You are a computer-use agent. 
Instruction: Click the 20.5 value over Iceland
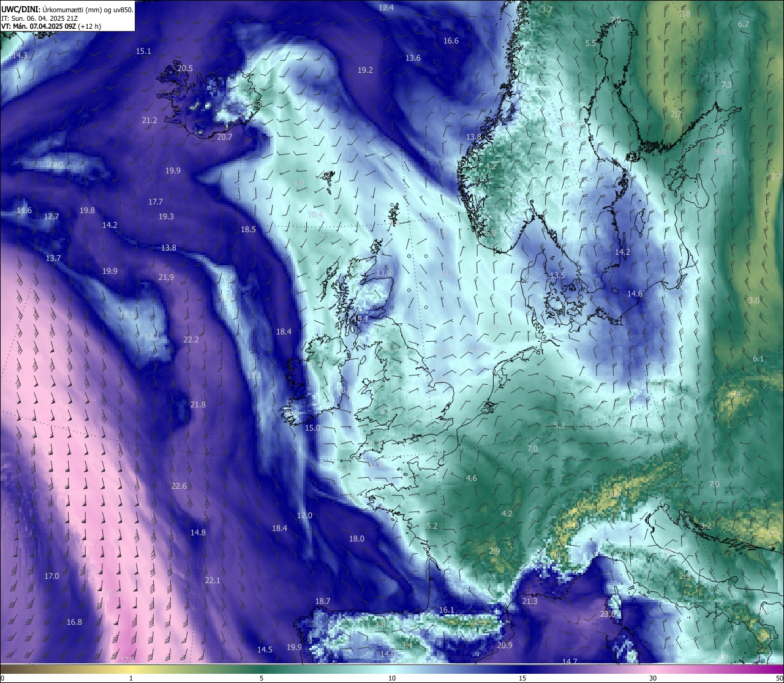click(185, 69)
